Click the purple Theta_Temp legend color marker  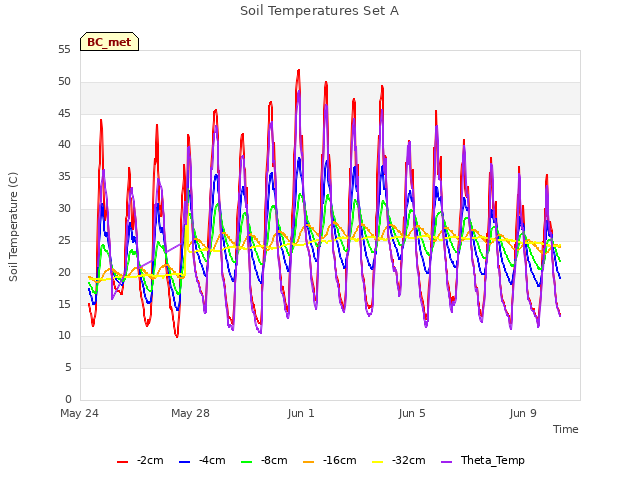pos(447,462)
